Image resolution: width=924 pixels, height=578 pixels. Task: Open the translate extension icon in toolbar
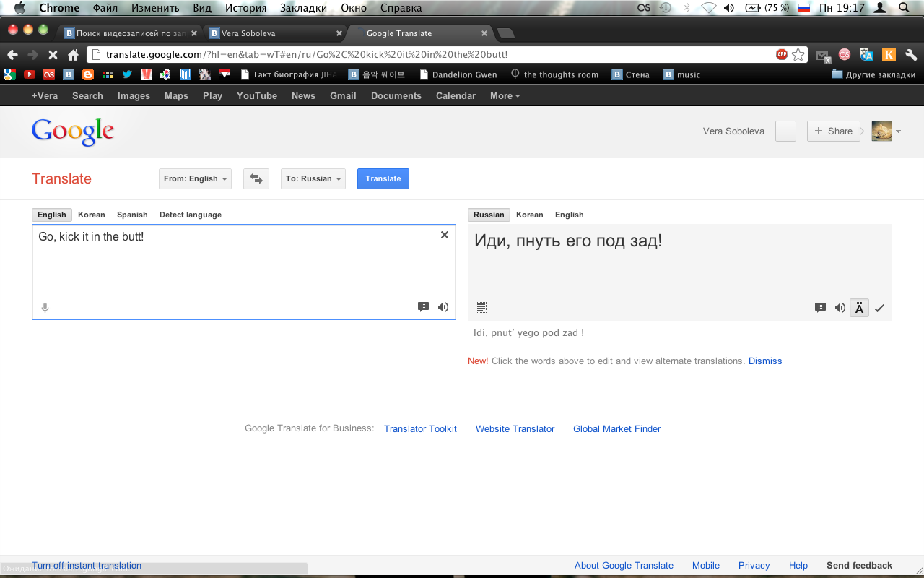point(867,54)
